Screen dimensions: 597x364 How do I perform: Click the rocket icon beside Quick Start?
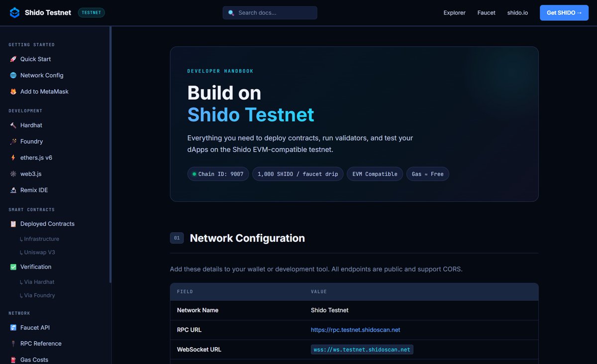pyautogui.click(x=13, y=59)
